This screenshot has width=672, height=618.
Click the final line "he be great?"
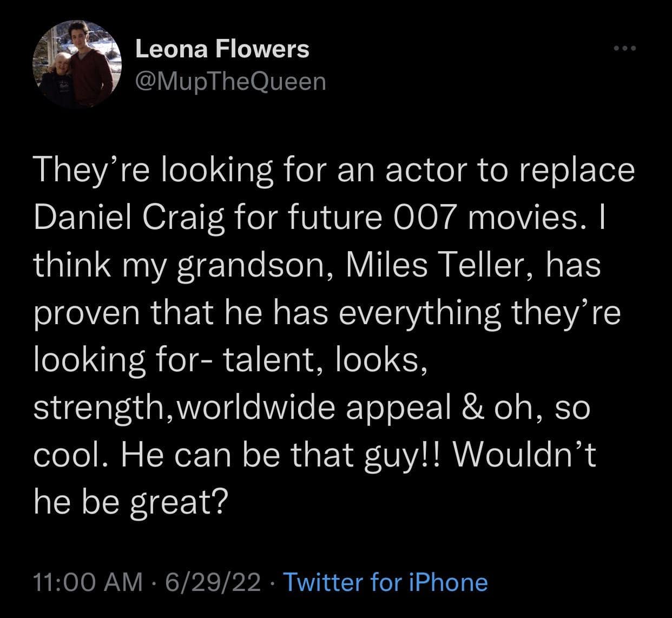point(129,504)
